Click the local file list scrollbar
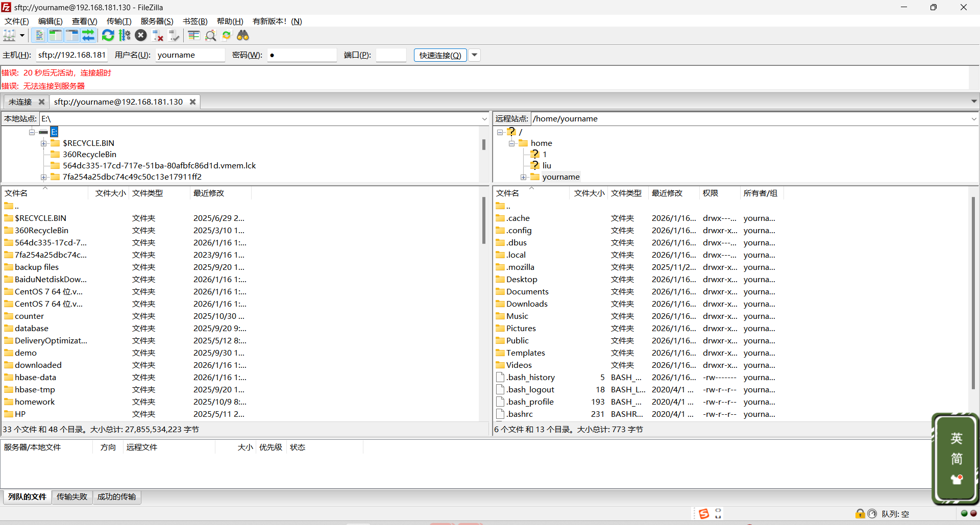Image resolution: width=980 pixels, height=525 pixels. [484, 220]
